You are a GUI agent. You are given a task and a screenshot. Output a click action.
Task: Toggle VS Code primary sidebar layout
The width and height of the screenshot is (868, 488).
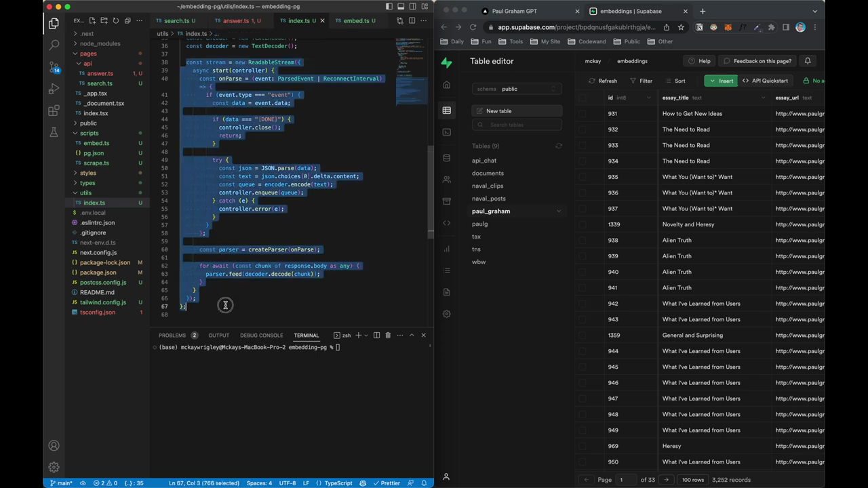389,7
